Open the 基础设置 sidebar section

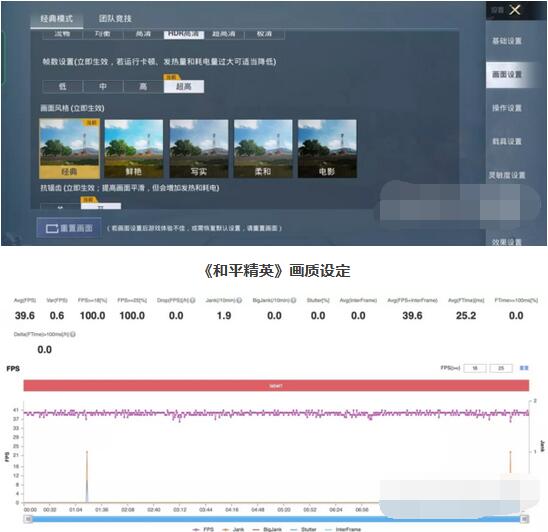pos(507,41)
